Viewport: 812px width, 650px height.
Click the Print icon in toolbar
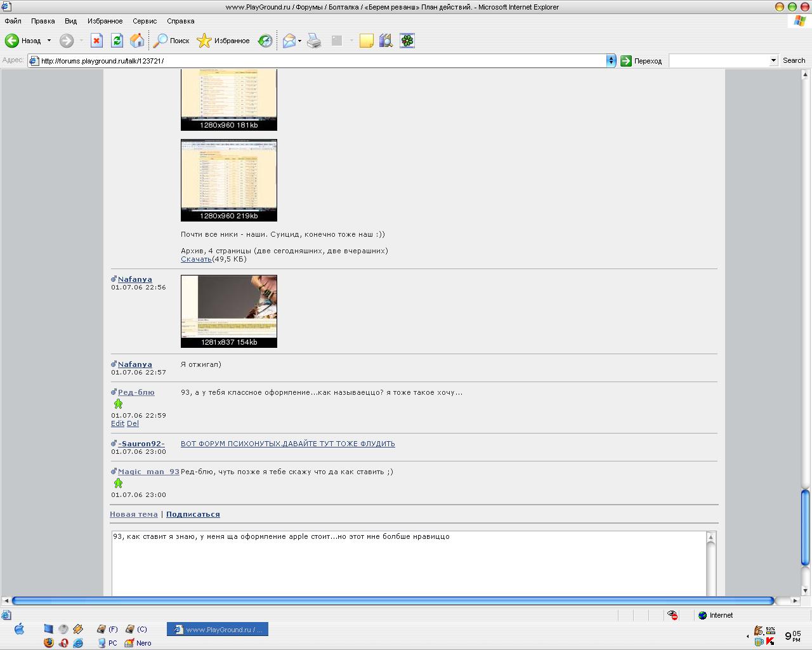pos(314,41)
